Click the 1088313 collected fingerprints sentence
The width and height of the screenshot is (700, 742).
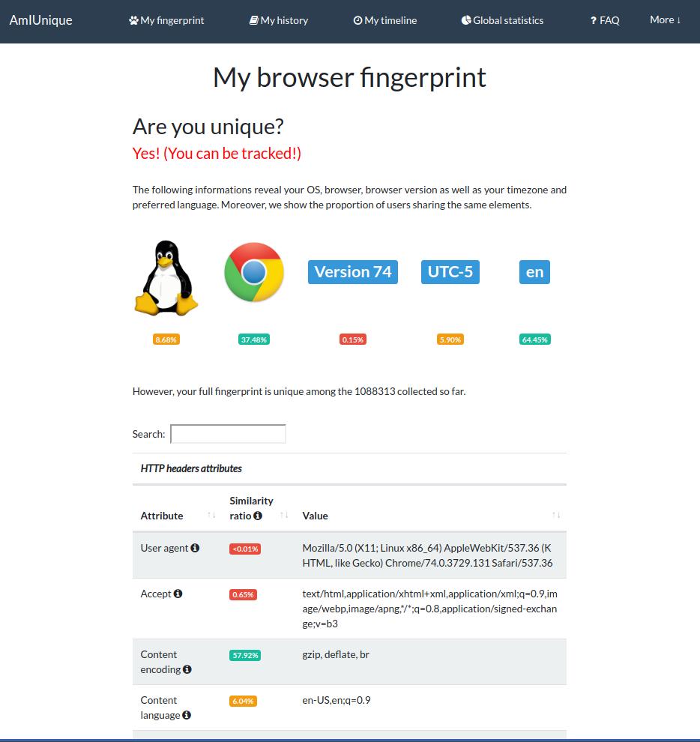tap(299, 391)
